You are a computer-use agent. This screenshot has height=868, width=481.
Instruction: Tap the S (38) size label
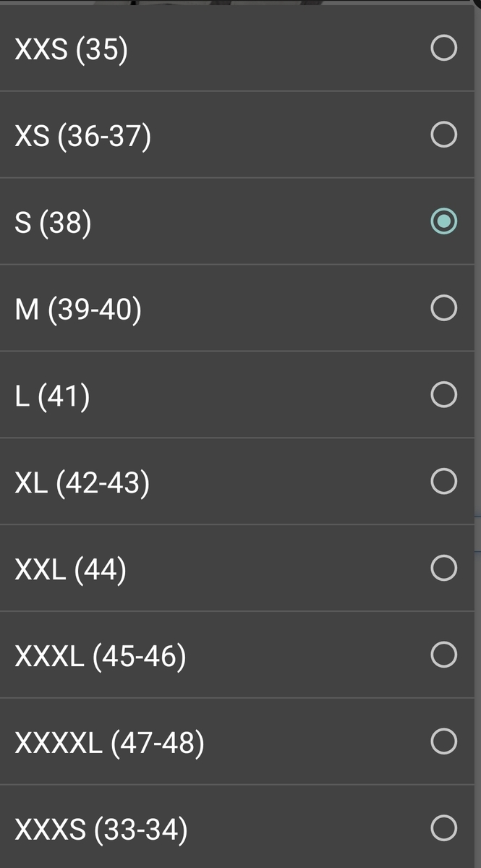click(x=53, y=223)
